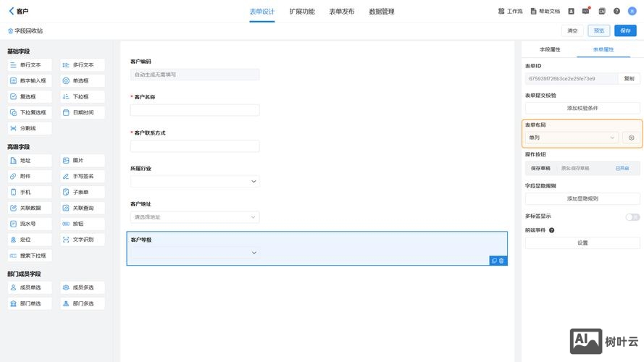644x362 pixels.
Task: Click the 前端事件 help icon
Action: pos(551,230)
